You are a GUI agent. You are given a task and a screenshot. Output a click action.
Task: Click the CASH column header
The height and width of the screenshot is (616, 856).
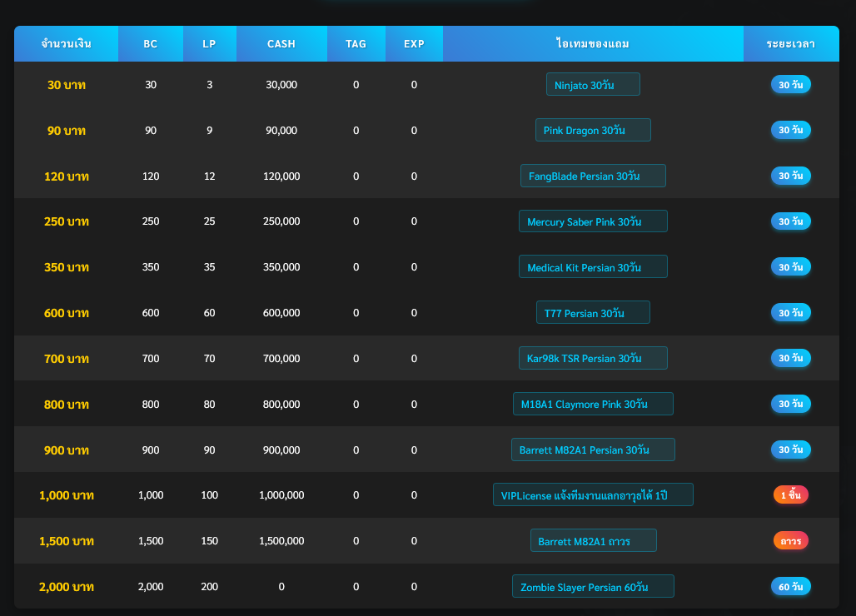click(281, 44)
